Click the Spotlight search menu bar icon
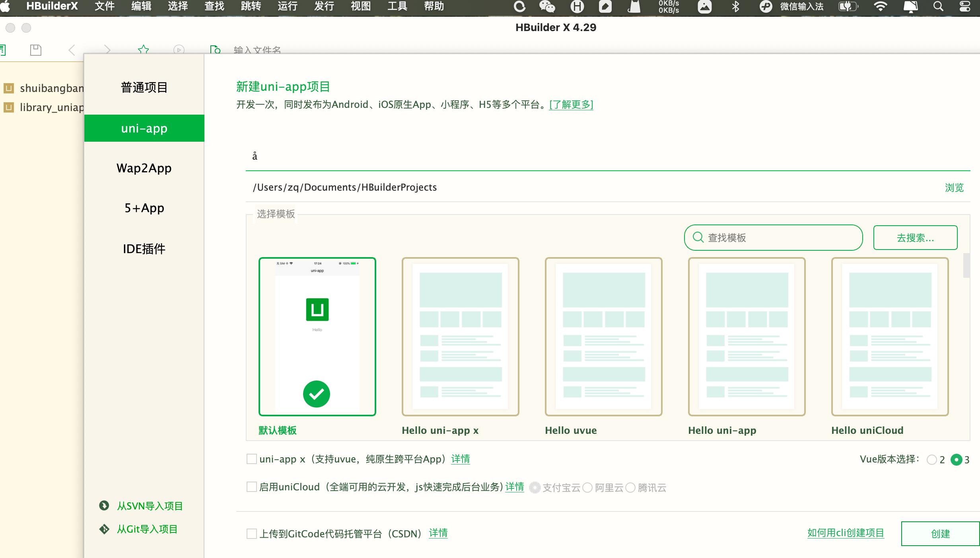The width and height of the screenshot is (980, 558). (x=938, y=6)
